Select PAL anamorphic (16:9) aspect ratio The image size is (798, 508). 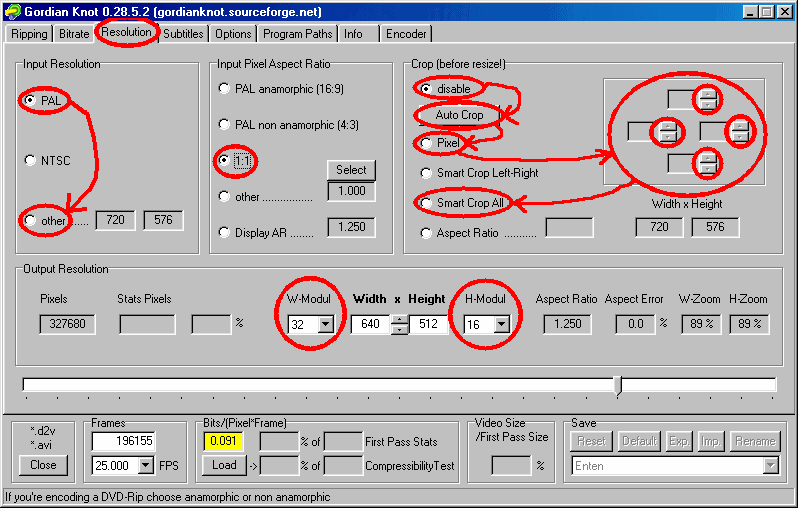click(281, 89)
